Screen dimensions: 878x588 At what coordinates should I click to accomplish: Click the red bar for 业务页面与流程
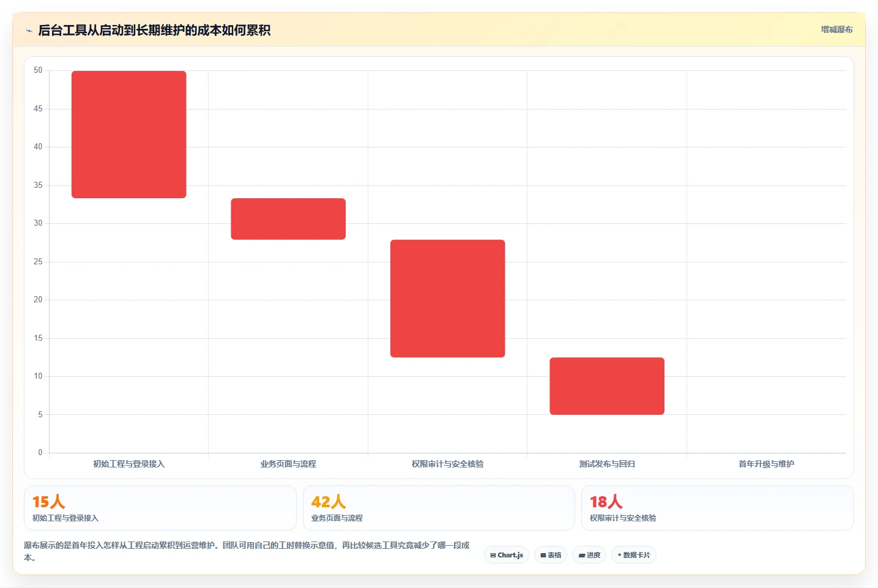pos(288,219)
